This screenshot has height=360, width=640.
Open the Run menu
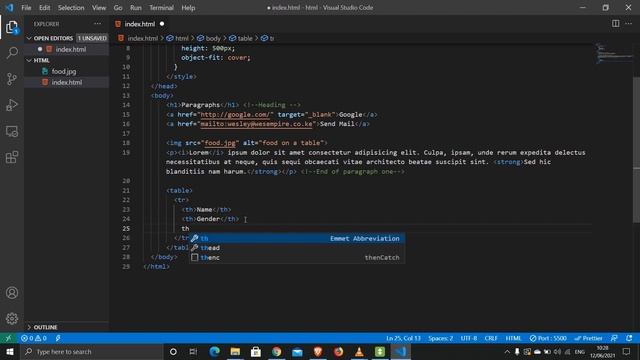click(136, 8)
